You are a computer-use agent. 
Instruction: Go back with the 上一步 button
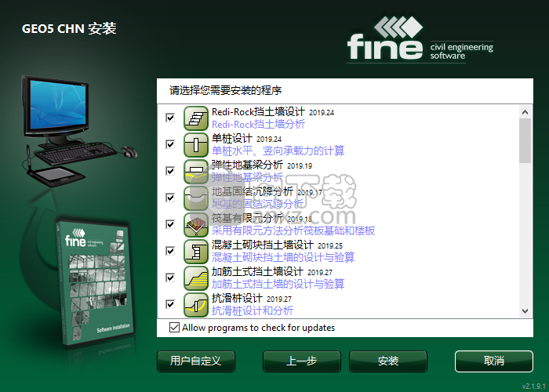tap(301, 361)
